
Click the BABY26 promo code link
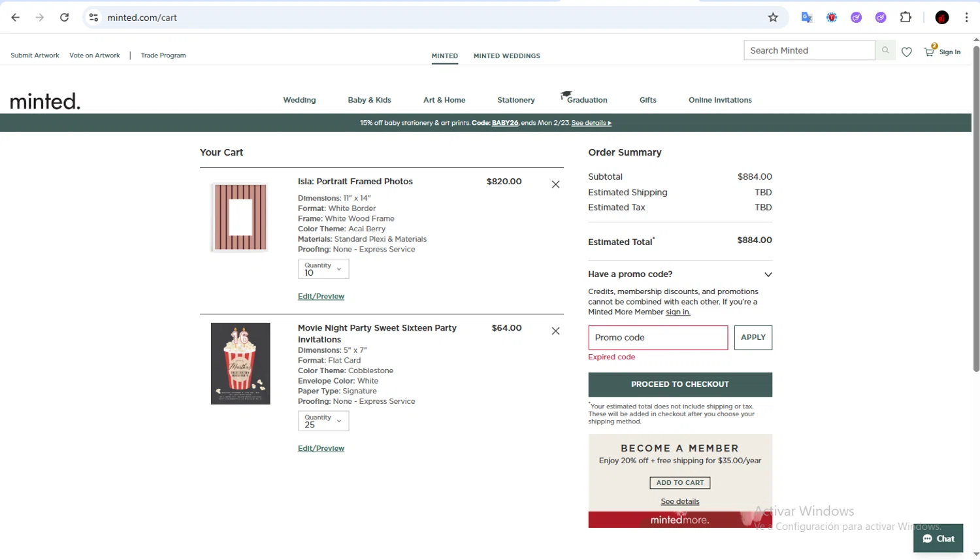(x=505, y=123)
